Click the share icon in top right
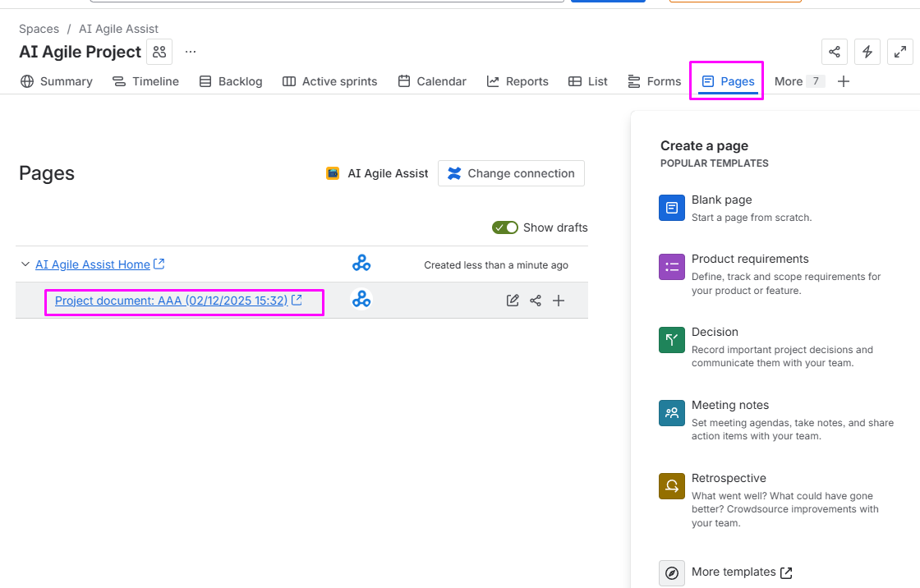Viewport: 920px width, 588px height. coord(835,52)
